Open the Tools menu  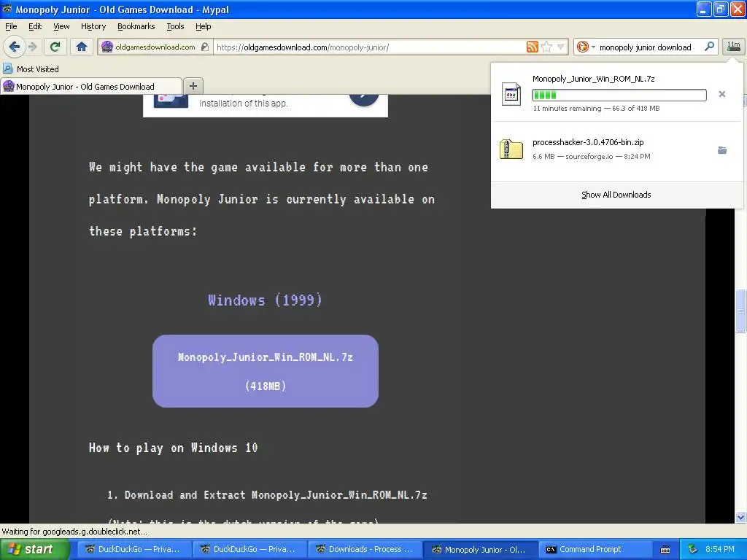[175, 26]
